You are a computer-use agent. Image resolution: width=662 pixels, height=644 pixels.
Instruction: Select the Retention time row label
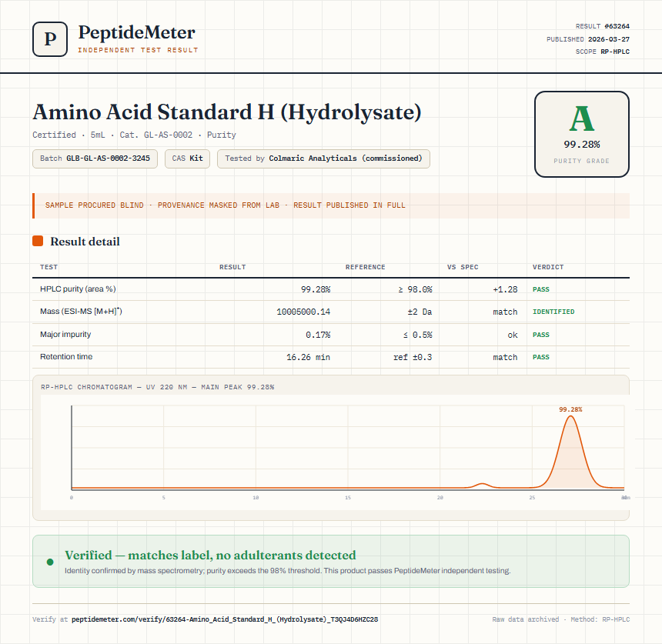click(x=66, y=356)
